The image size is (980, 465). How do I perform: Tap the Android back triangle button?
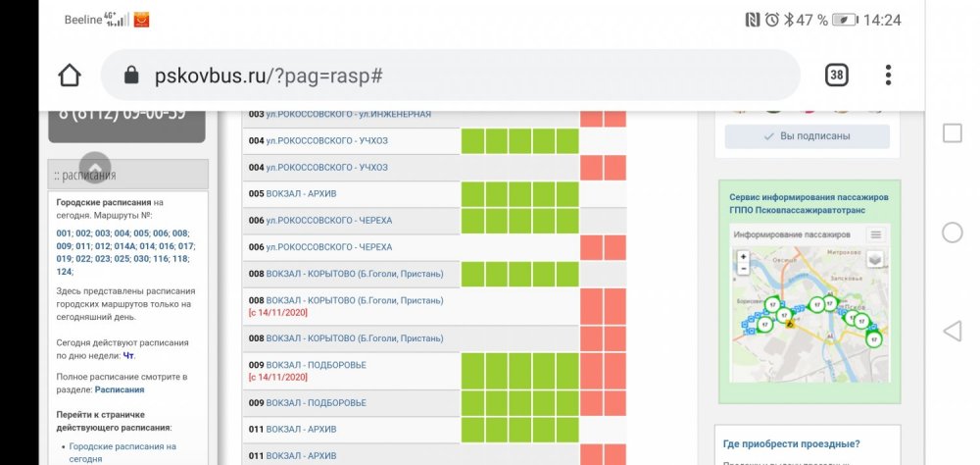(x=952, y=331)
